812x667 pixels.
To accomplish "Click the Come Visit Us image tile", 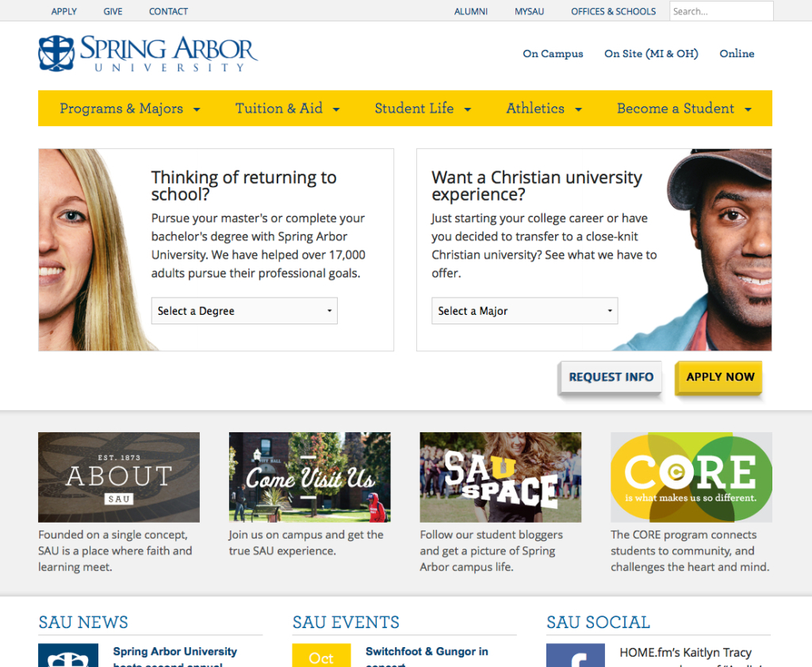I will click(x=309, y=477).
